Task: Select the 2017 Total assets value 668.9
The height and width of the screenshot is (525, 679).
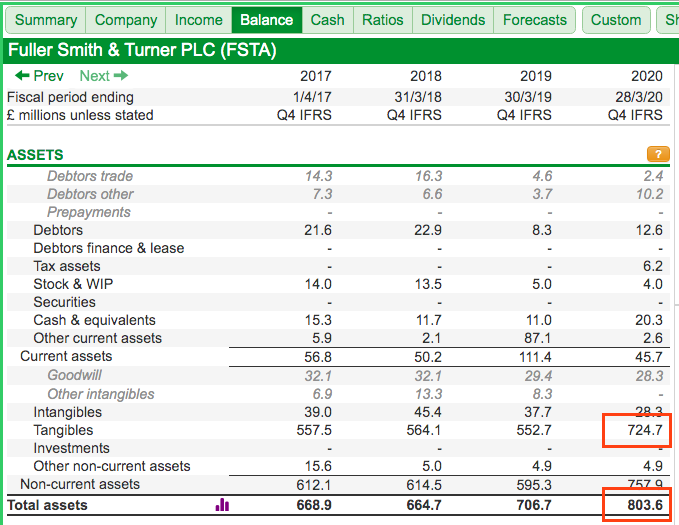Action: pos(314,505)
